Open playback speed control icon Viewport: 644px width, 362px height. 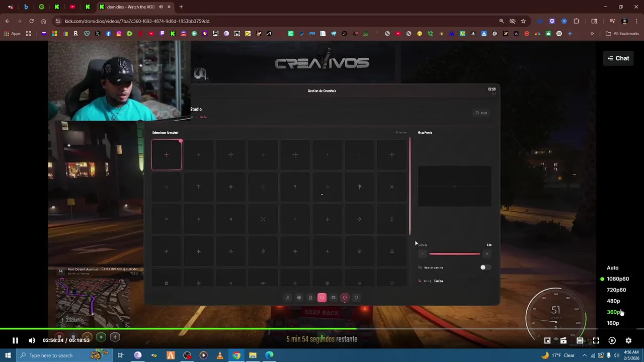click(612, 340)
